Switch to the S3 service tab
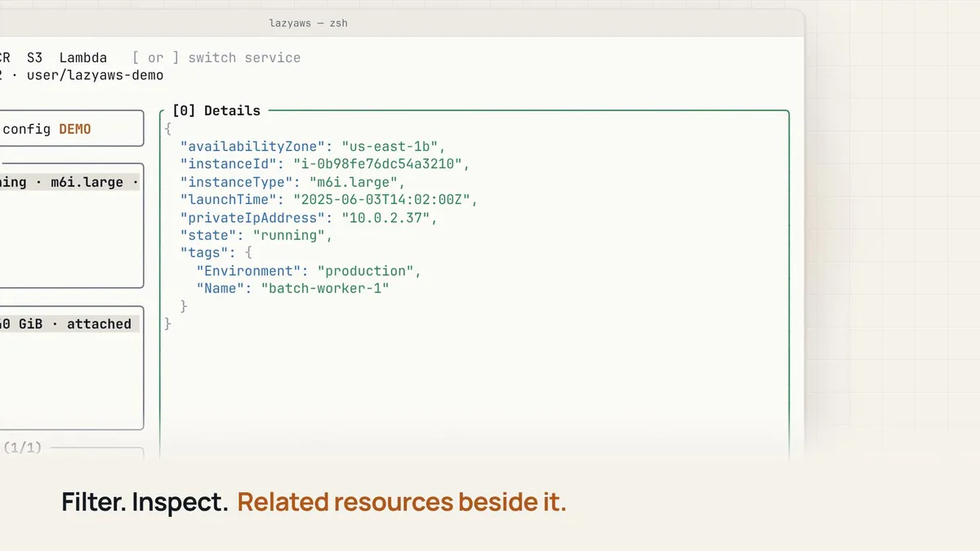The height and width of the screenshot is (551, 980). click(34, 58)
